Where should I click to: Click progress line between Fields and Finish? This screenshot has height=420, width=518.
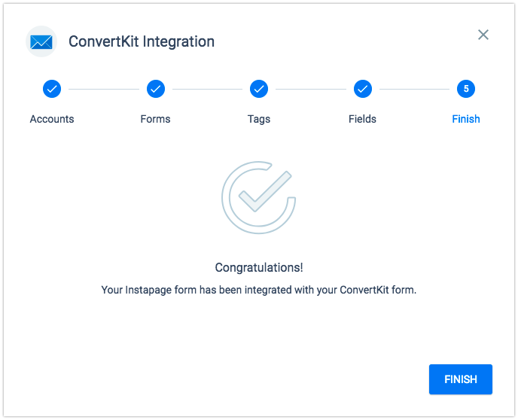coord(414,89)
